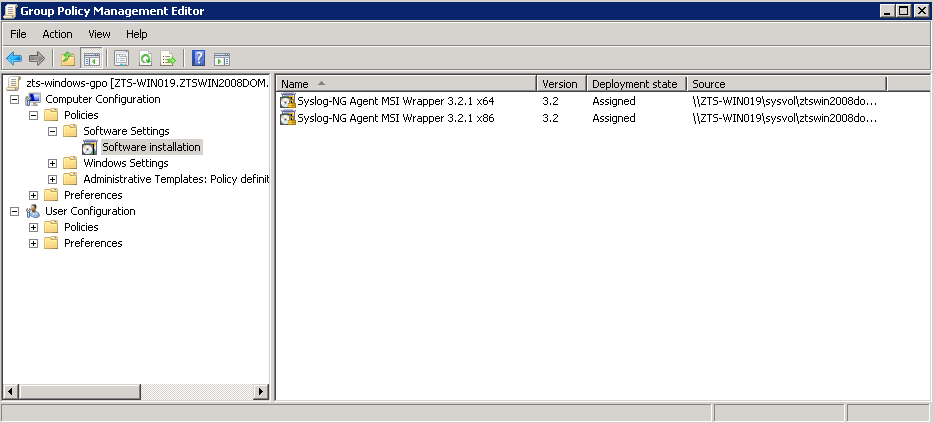Open the Properties toolbar icon

tap(122, 58)
